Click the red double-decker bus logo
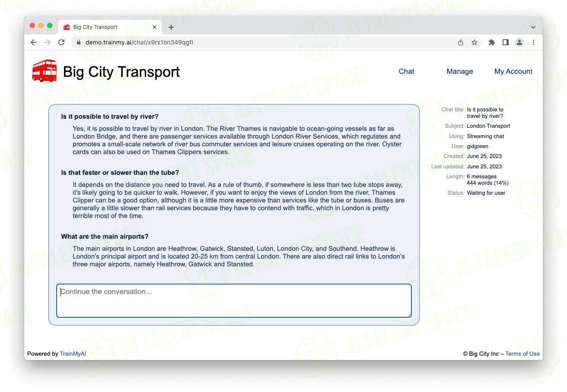 click(45, 71)
